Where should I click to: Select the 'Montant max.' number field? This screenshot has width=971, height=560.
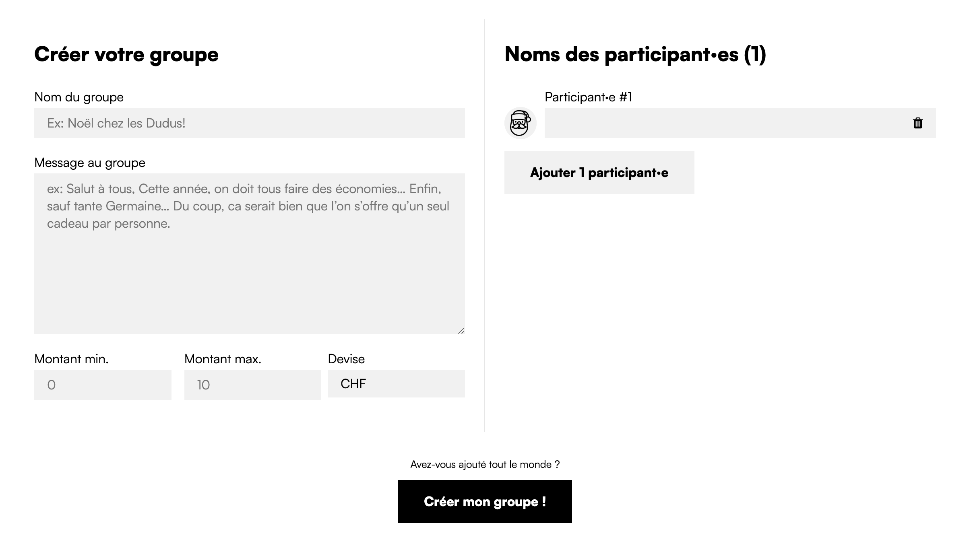click(x=253, y=385)
